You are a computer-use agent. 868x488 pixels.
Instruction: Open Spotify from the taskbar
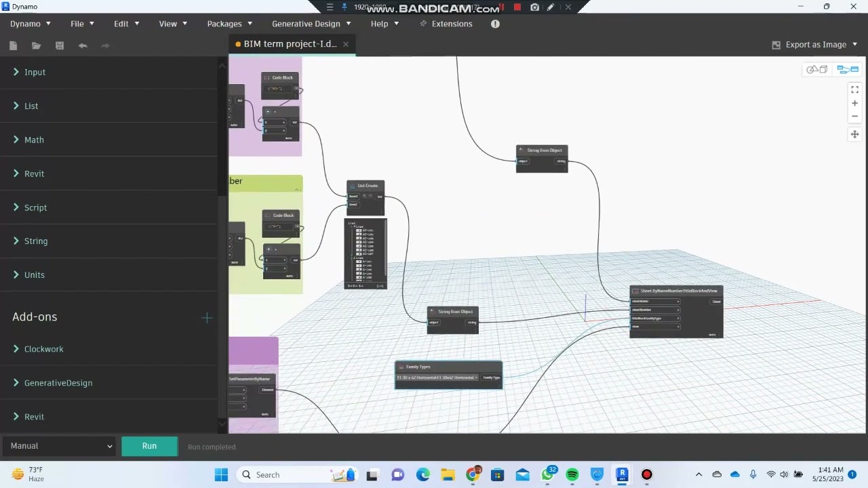(x=572, y=474)
